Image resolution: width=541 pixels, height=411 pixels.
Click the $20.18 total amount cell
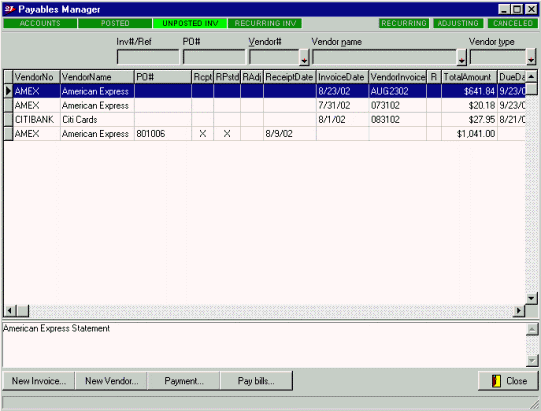[x=469, y=105]
